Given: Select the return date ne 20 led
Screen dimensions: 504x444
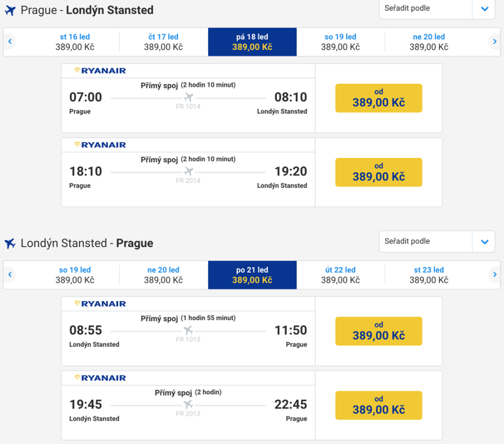Looking at the screenshot, I should point(163,275).
